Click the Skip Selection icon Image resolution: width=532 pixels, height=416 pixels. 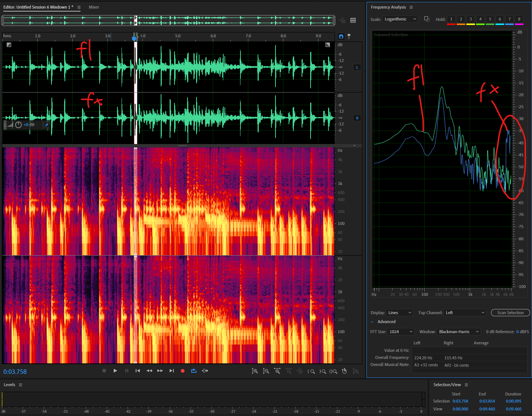tap(205, 371)
